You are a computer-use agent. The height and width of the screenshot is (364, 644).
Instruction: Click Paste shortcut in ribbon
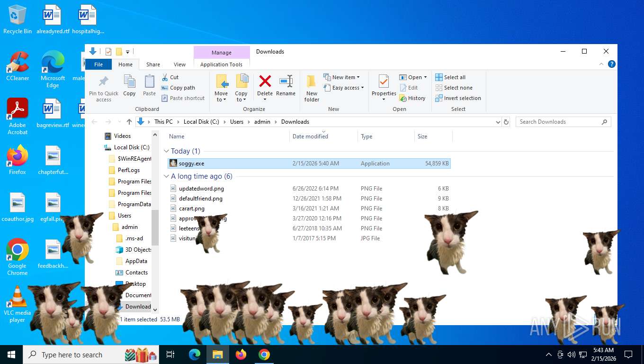click(x=183, y=98)
